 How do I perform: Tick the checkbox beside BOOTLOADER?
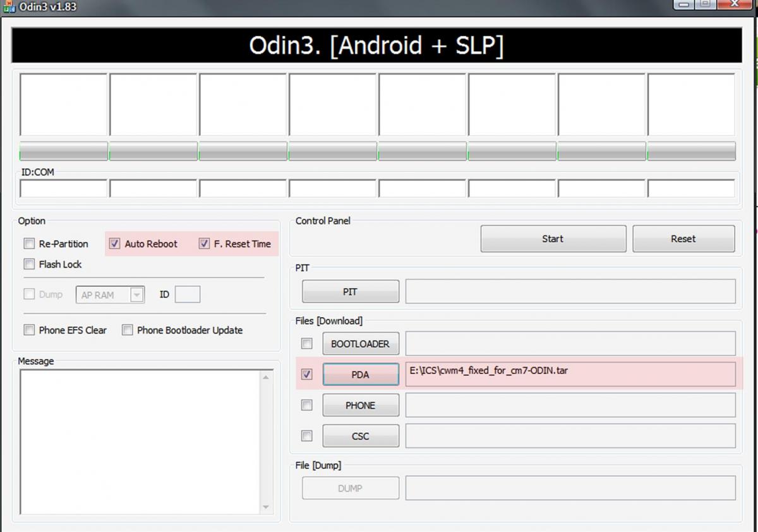point(307,344)
